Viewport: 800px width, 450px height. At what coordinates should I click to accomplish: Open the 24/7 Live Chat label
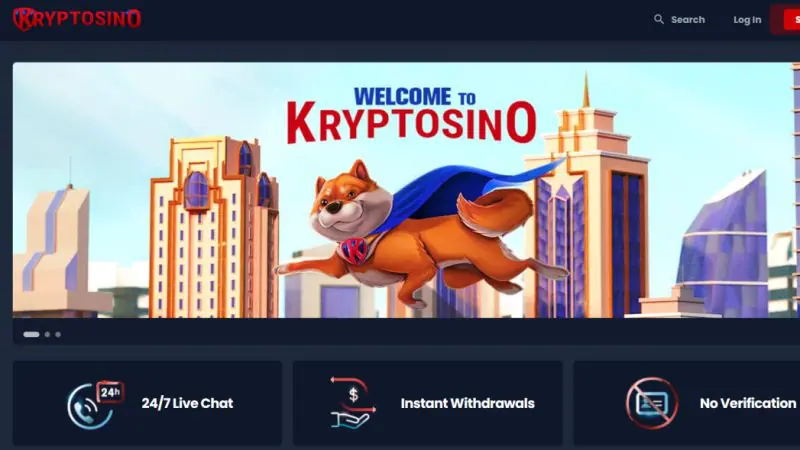pyautogui.click(x=187, y=403)
